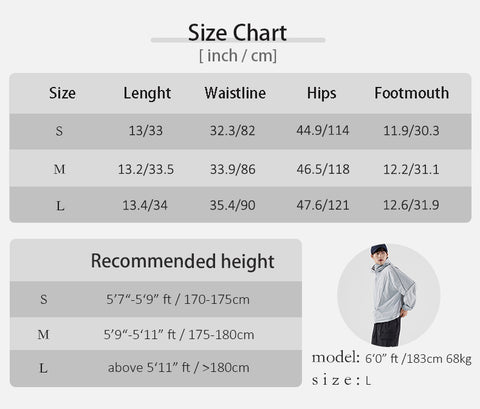Click the S size row label in chart
The height and width of the screenshot is (409, 480).
59,131
